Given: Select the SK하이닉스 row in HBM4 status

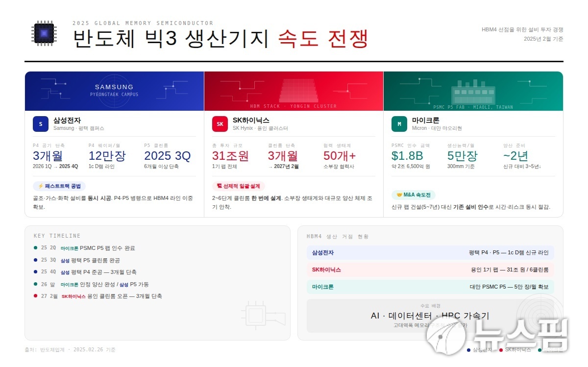Looking at the screenshot, I should pyautogui.click(x=430, y=269).
